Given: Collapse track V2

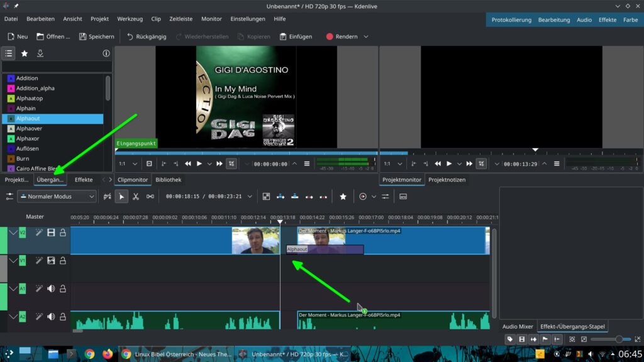Looking at the screenshot, I should [x=13, y=233].
